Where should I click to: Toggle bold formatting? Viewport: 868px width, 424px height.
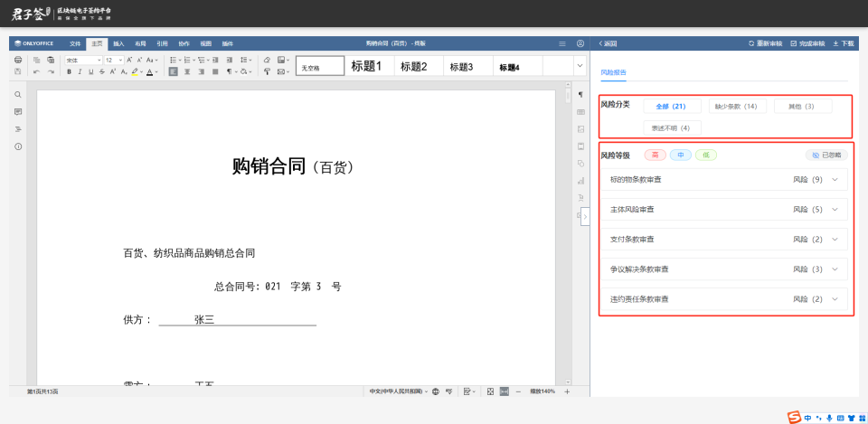70,71
